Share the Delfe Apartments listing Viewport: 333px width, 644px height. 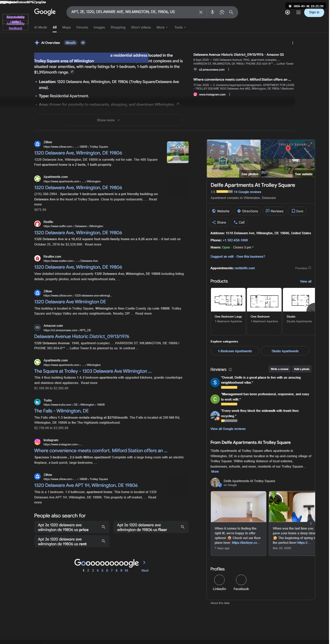(x=219, y=222)
